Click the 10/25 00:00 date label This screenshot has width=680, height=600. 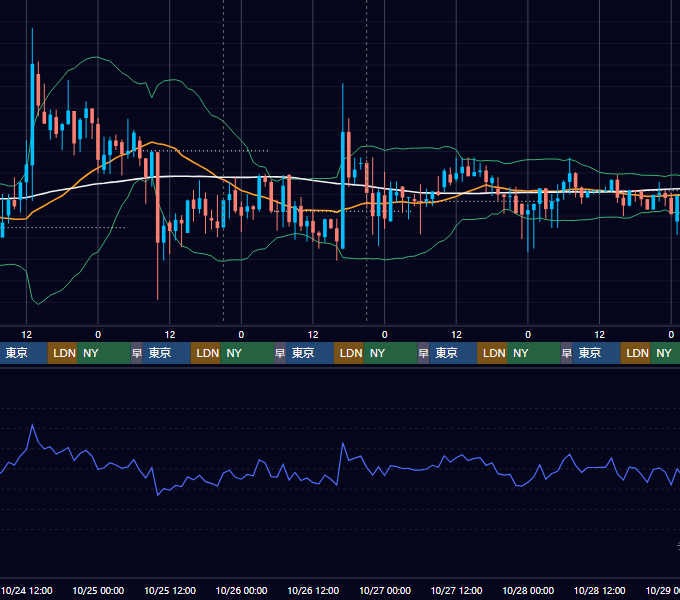point(98,590)
